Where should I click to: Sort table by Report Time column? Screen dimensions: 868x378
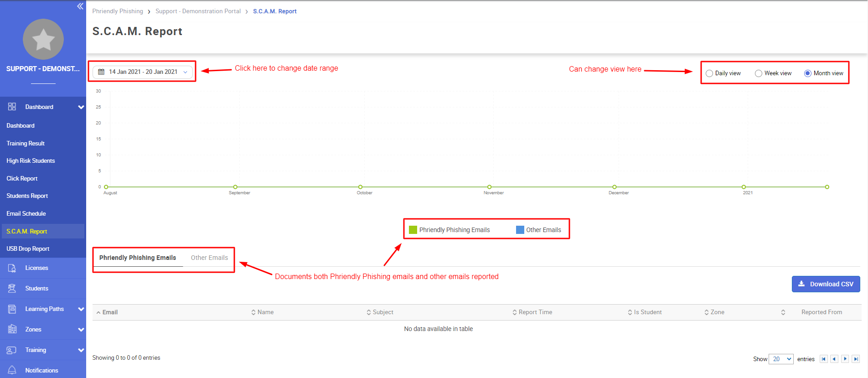tap(532, 312)
